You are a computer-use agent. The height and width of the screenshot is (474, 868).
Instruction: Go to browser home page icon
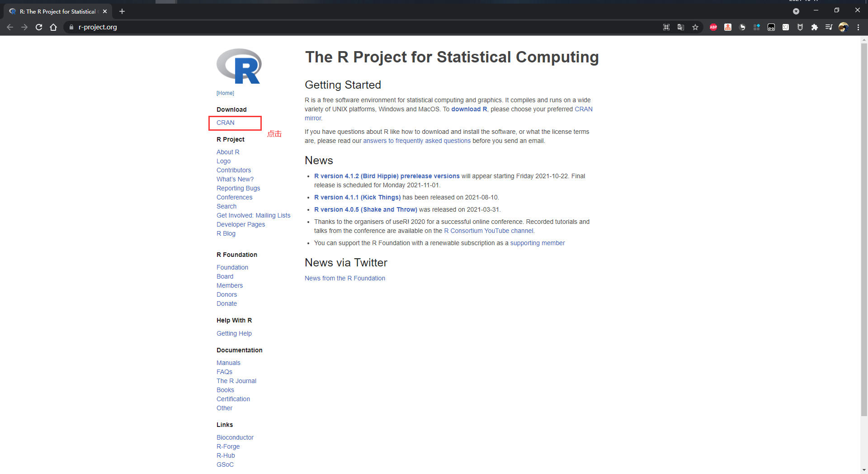point(53,27)
